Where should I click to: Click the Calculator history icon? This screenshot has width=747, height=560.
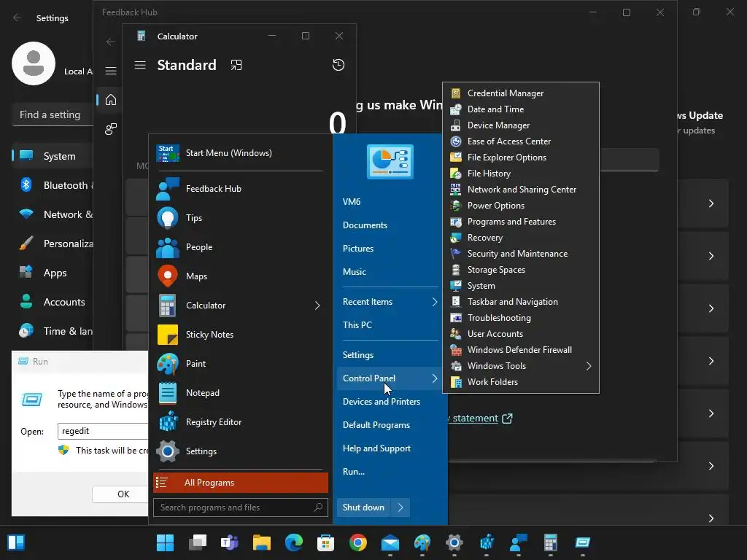pos(338,65)
